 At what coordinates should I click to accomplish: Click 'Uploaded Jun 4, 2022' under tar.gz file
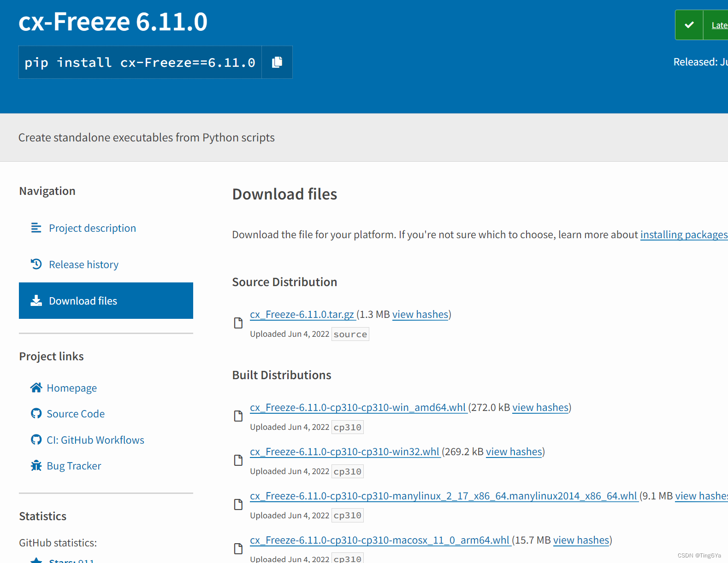pos(290,334)
